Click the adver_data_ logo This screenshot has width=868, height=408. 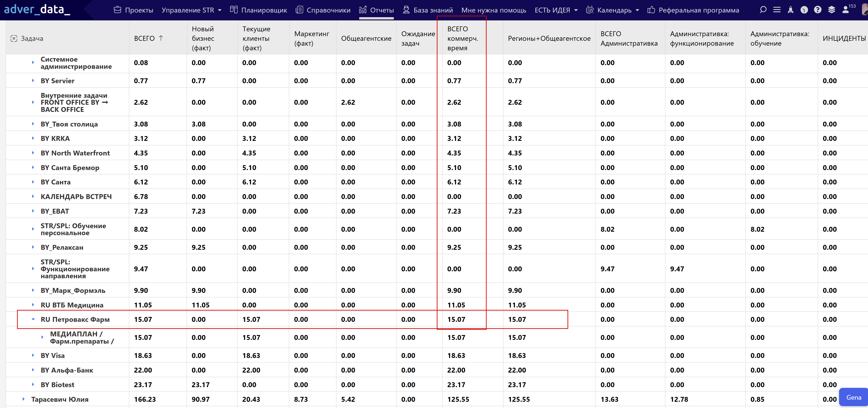37,9
